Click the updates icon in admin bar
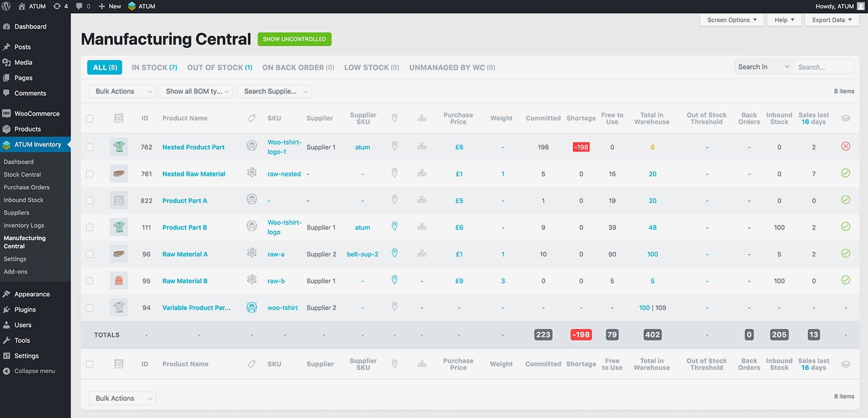Image resolution: width=868 pixels, height=418 pixels. tap(57, 6)
